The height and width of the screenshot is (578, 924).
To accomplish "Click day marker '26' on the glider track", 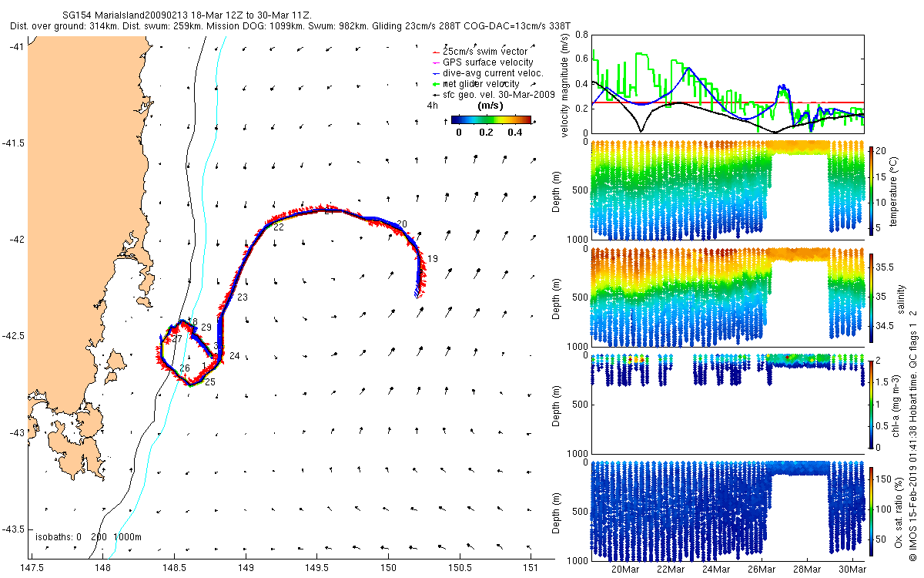I will 185,368.
